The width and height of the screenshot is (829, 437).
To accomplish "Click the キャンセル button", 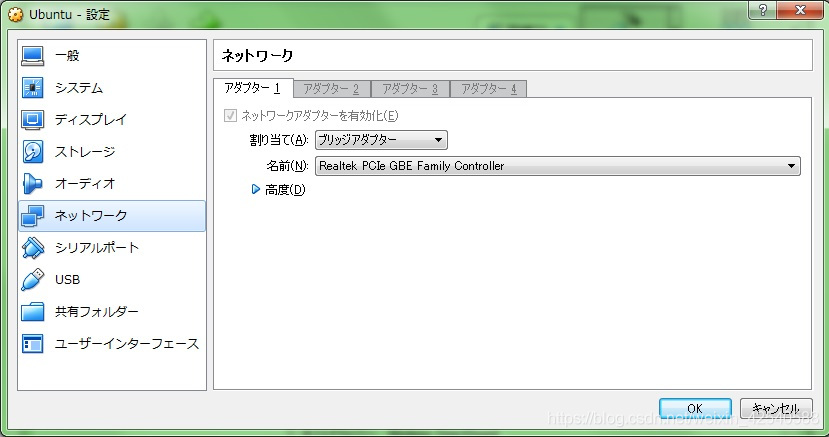I will (776, 408).
